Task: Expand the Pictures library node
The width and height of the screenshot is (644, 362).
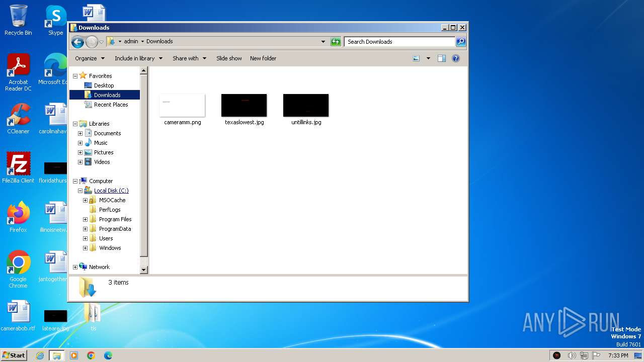Action: coord(80,152)
